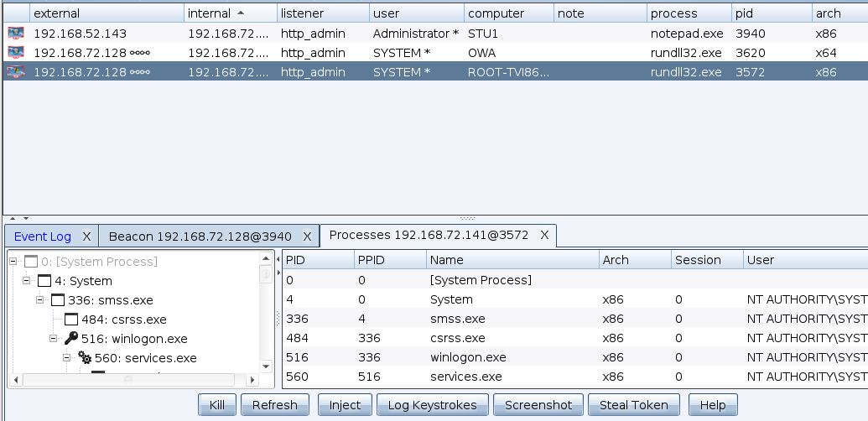Click the window icon beside csrss.exe
This screenshot has height=421, width=868.
pyautogui.click(x=71, y=320)
